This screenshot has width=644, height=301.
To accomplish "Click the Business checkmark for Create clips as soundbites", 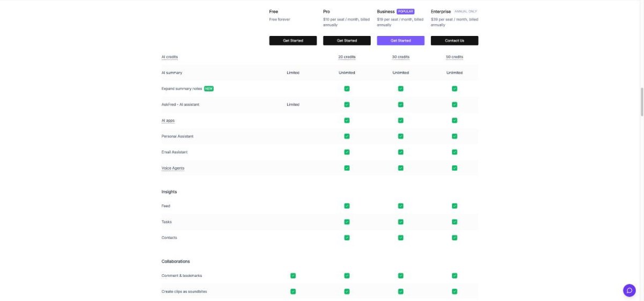I will click(x=400, y=291).
